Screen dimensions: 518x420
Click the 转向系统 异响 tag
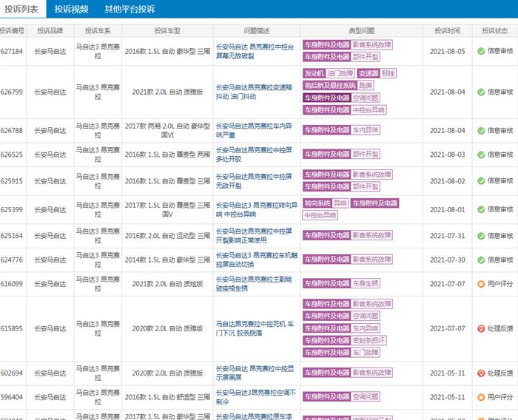pyautogui.click(x=326, y=203)
